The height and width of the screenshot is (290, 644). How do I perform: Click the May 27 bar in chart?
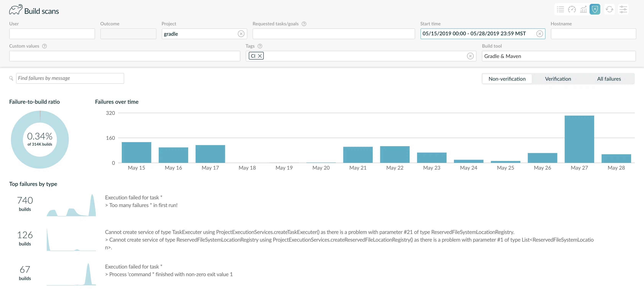tap(579, 139)
